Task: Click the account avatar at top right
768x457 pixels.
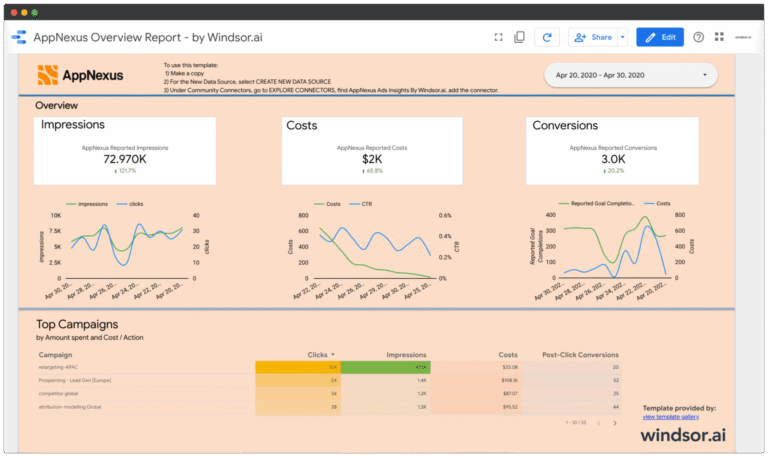Action: click(x=743, y=37)
